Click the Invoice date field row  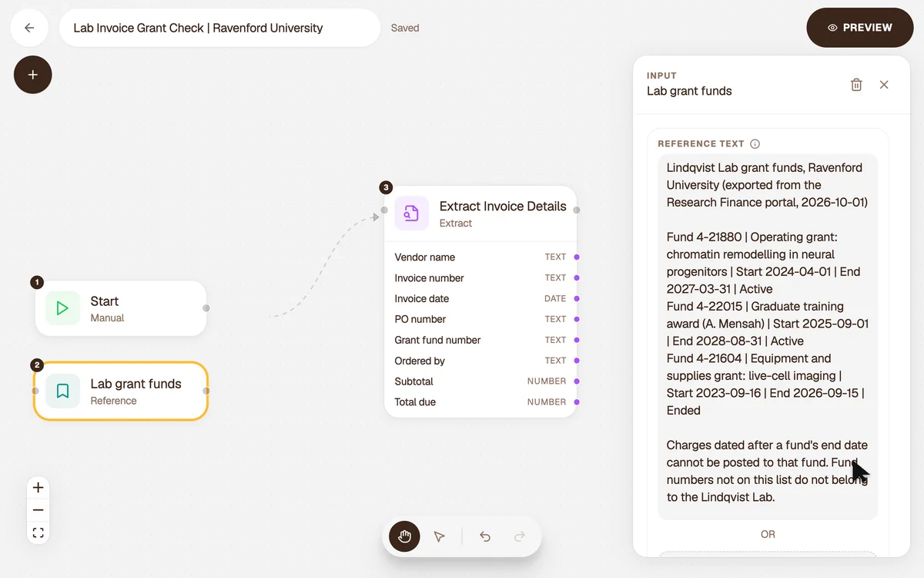[x=480, y=299]
